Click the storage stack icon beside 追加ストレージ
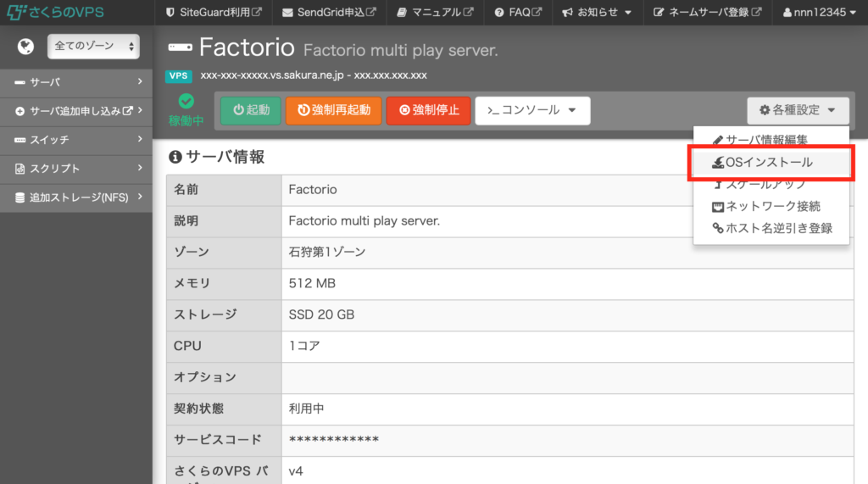 click(x=20, y=197)
